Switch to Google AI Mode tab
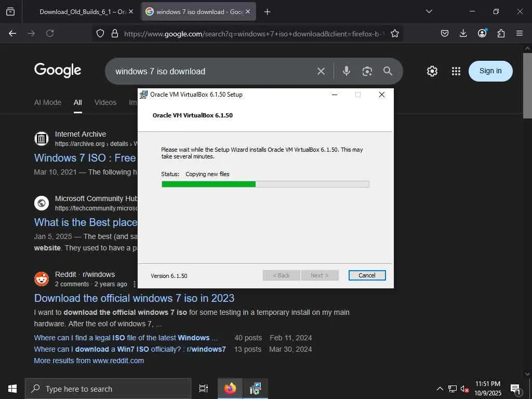Image resolution: width=532 pixels, height=399 pixels. point(48,102)
